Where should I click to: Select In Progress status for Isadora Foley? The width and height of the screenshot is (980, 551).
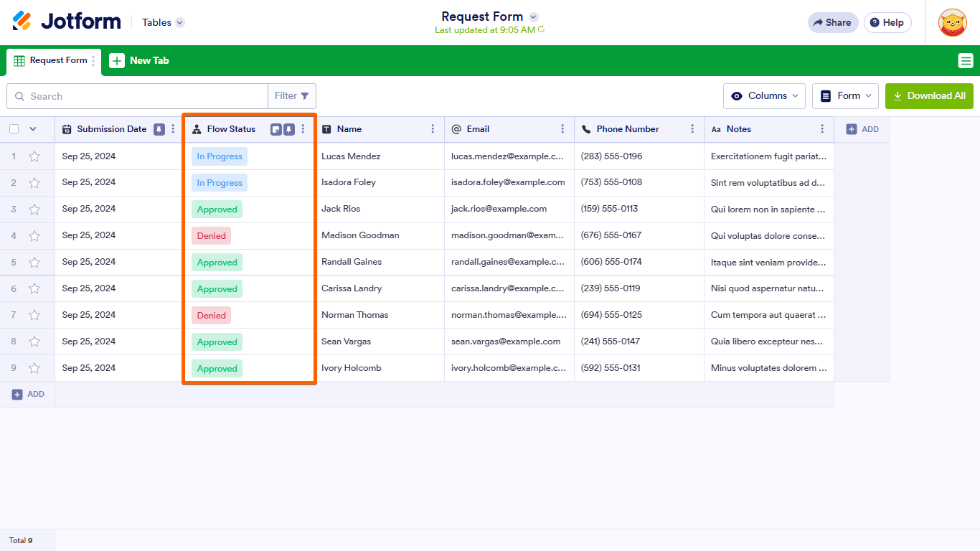pyautogui.click(x=220, y=183)
